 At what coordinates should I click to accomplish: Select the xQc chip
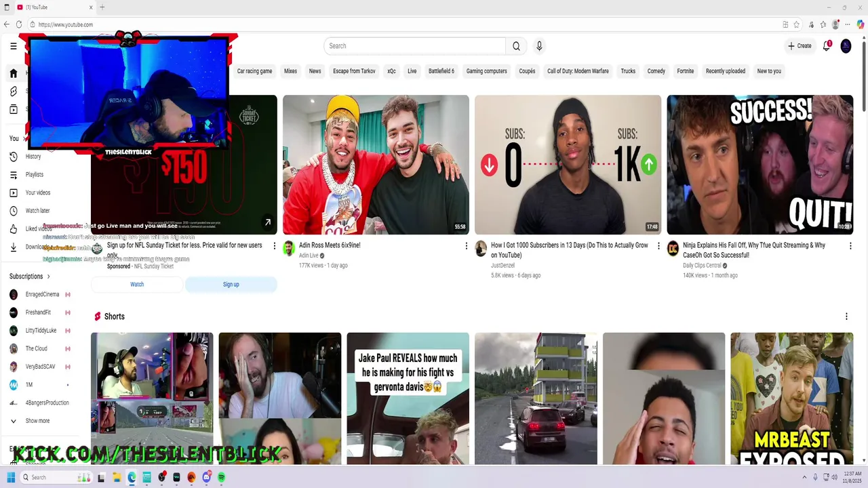tap(391, 71)
